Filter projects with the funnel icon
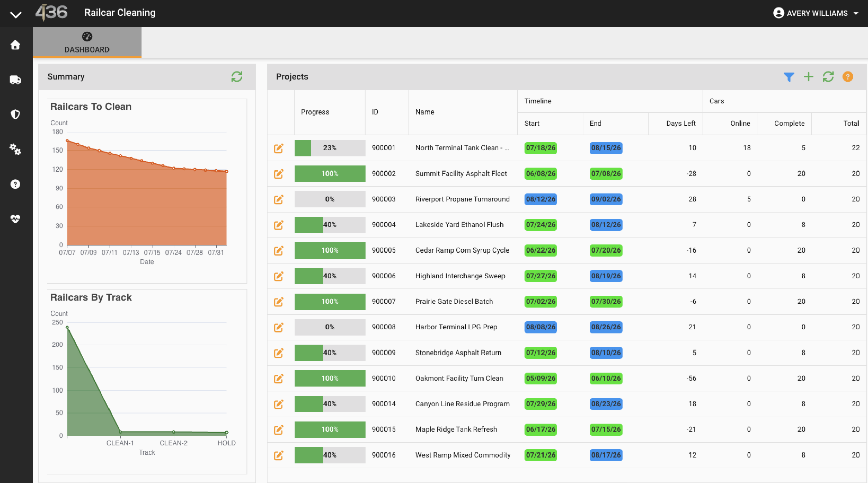This screenshot has width=868, height=483. point(789,77)
